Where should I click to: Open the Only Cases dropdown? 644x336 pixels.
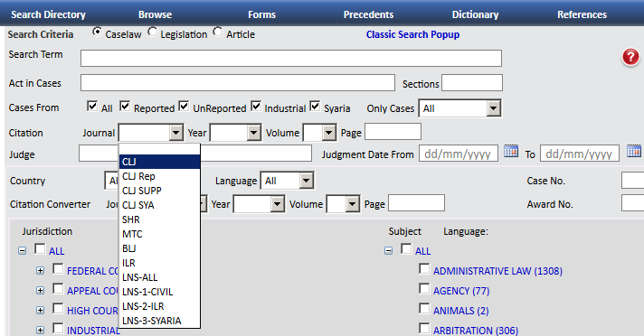459,108
